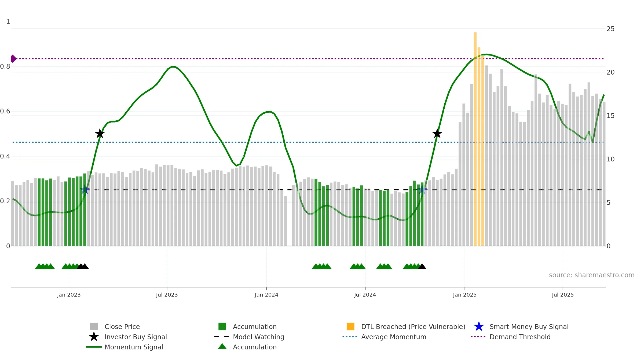Click the black star Investor Buy Signal legend icon

[94, 337]
